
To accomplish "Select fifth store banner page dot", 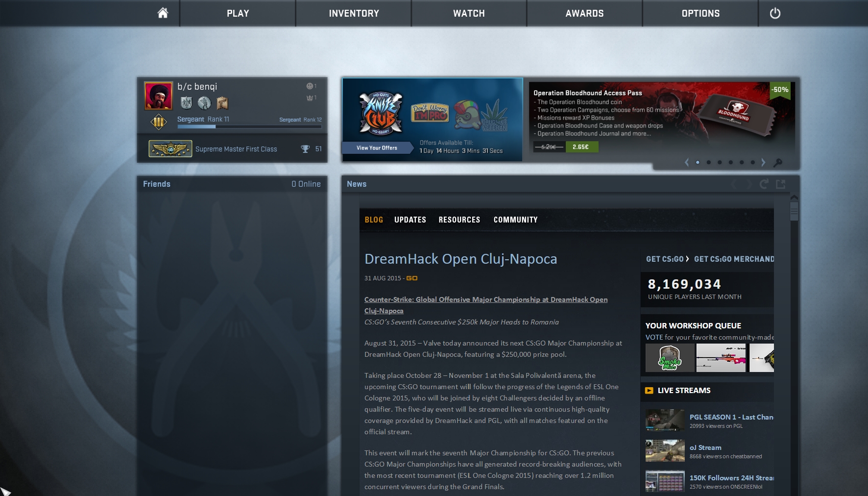I will click(x=742, y=162).
